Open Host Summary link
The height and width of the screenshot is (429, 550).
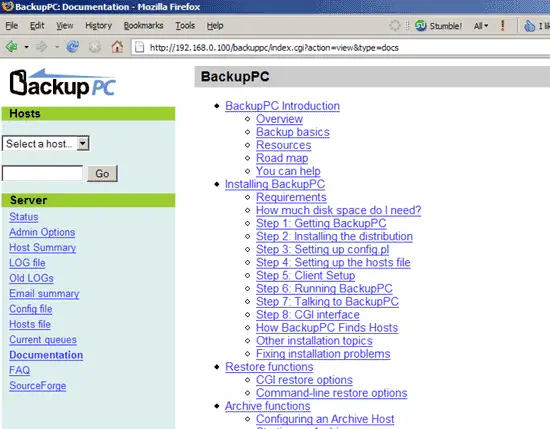tap(42, 247)
